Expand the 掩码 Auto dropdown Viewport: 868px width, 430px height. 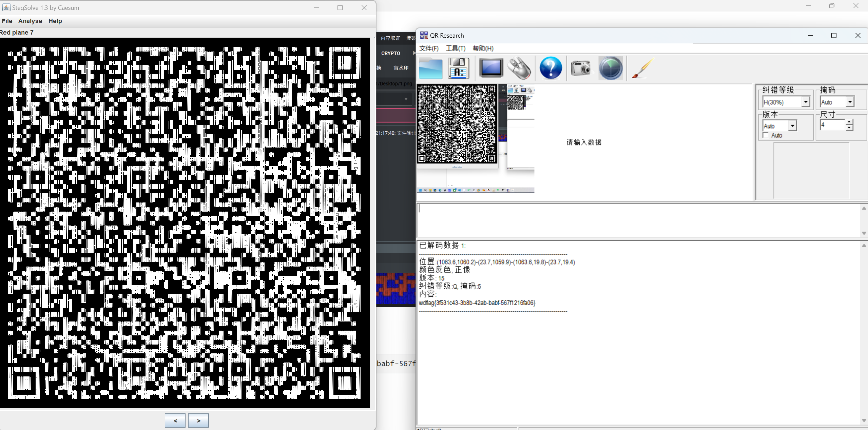pyautogui.click(x=850, y=102)
